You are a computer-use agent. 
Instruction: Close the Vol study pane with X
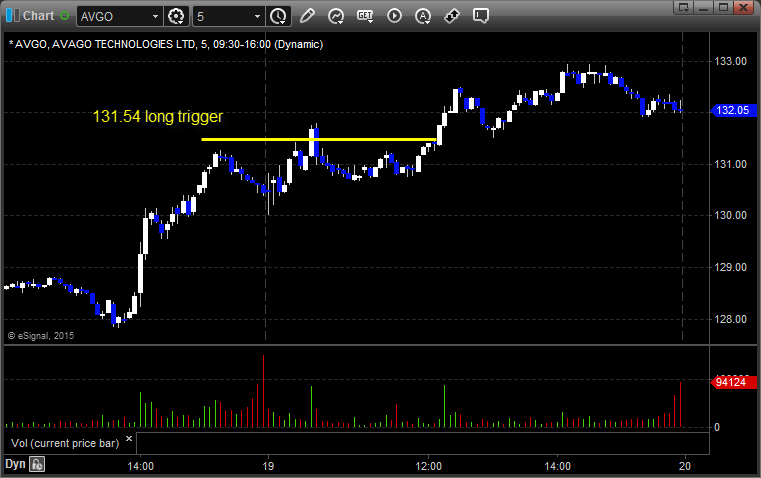129,439
